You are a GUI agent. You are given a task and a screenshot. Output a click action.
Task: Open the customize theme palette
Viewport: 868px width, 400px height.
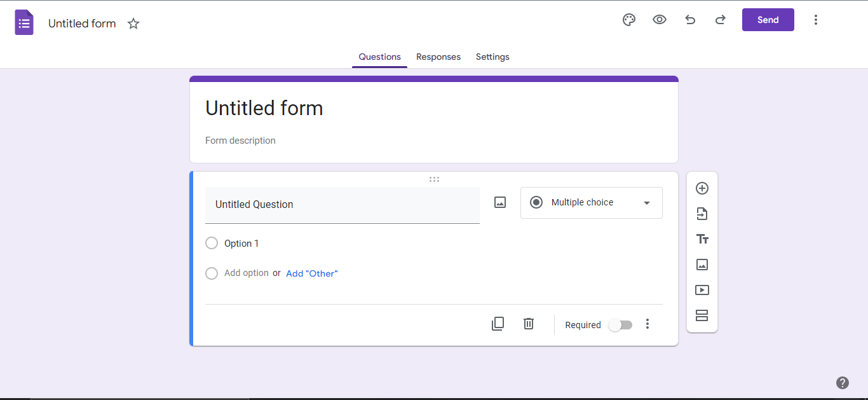pos(629,20)
